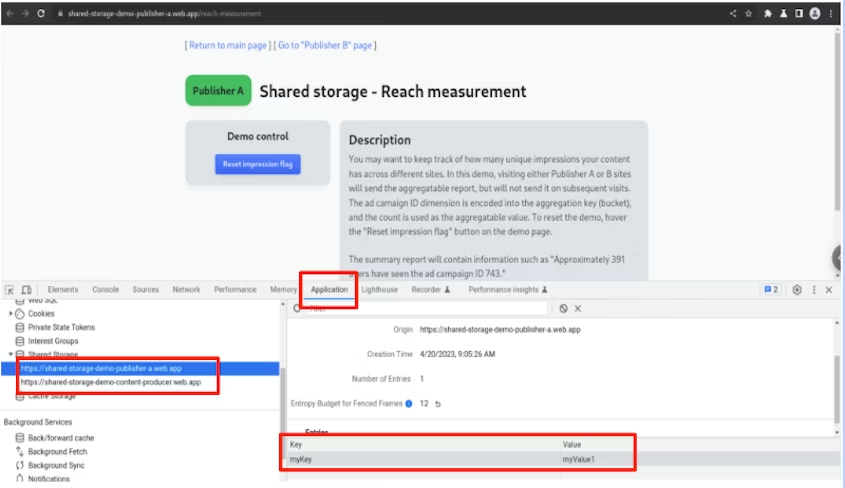This screenshot has width=845, height=488.
Task: Click the issues counter badge in DevTools
Action: tap(770, 290)
